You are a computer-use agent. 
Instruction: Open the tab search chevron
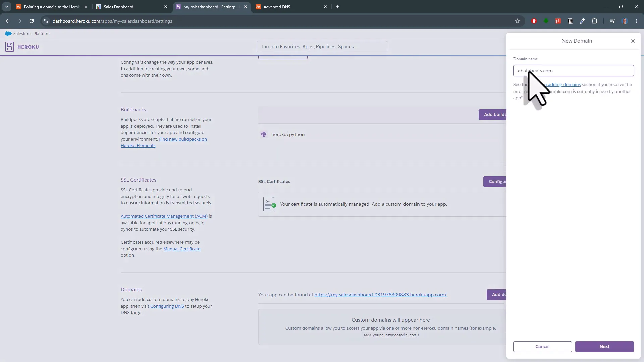[x=6, y=7]
